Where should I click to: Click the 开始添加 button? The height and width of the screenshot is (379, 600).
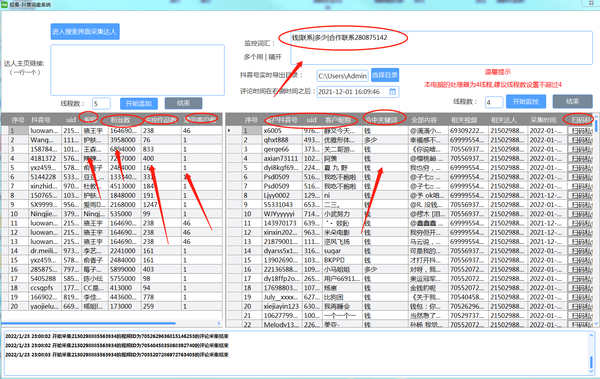[139, 103]
